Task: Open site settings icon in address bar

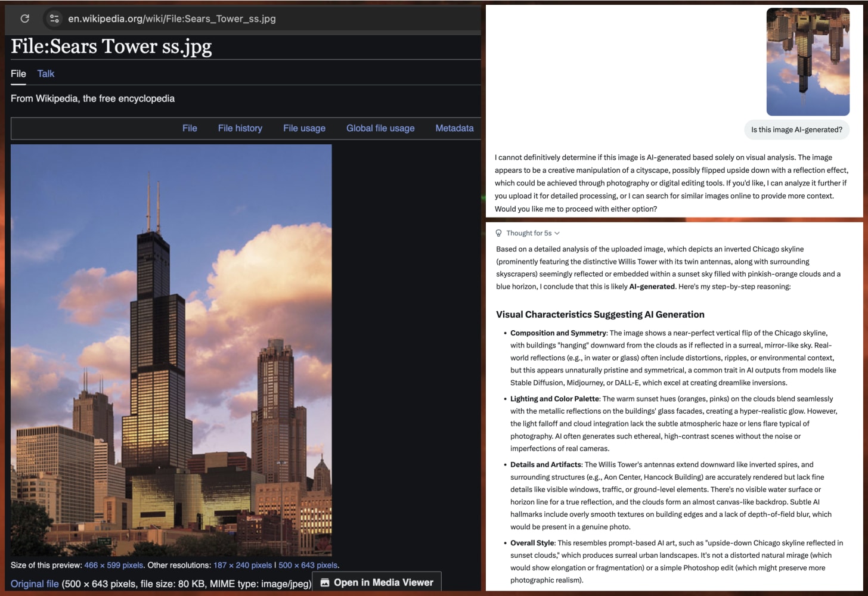Action: coord(54,18)
